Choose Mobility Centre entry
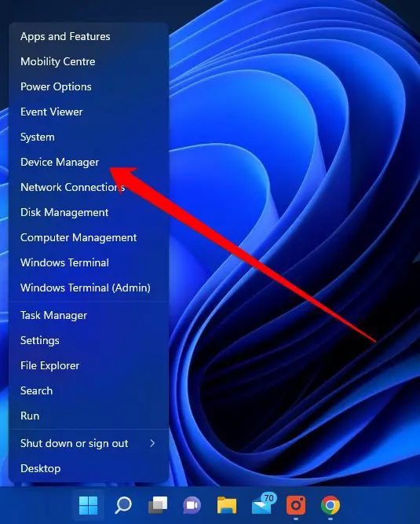Image resolution: width=420 pixels, height=524 pixels. pyautogui.click(x=58, y=61)
